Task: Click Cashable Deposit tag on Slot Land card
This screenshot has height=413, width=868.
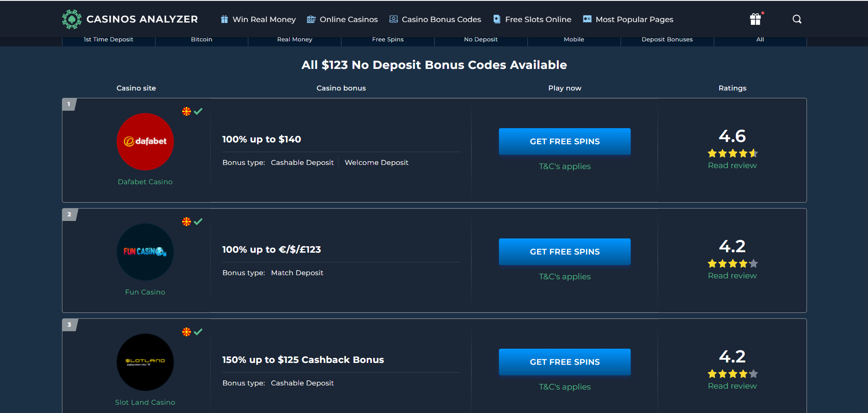Action: (302, 383)
